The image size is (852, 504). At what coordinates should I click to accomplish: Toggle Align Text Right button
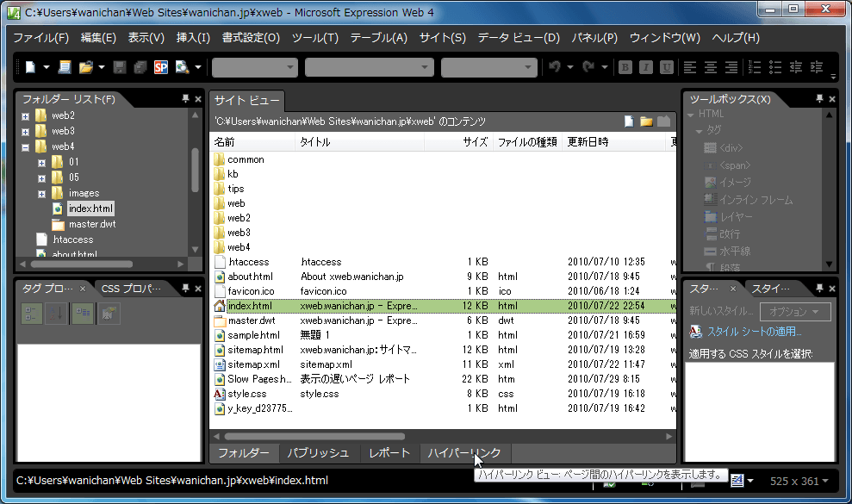pyautogui.click(x=731, y=67)
